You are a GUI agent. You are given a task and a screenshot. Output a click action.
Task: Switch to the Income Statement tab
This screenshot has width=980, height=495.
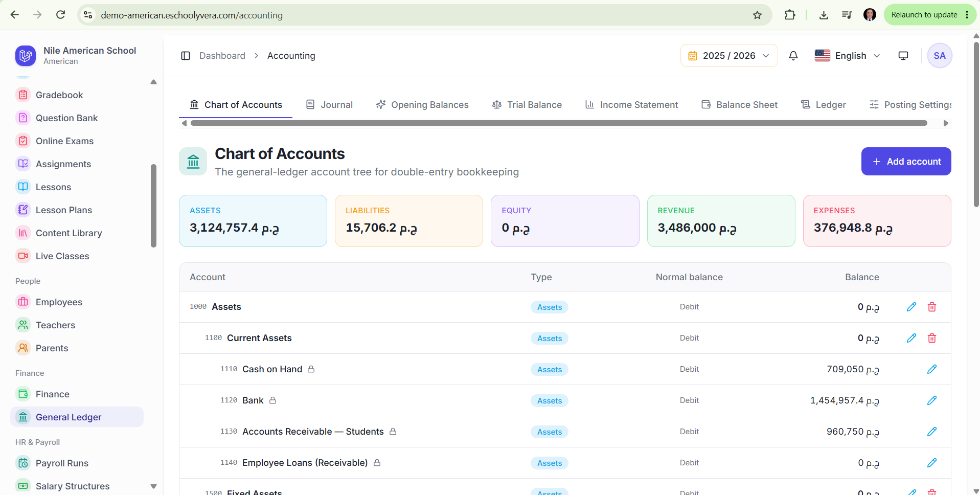point(631,105)
